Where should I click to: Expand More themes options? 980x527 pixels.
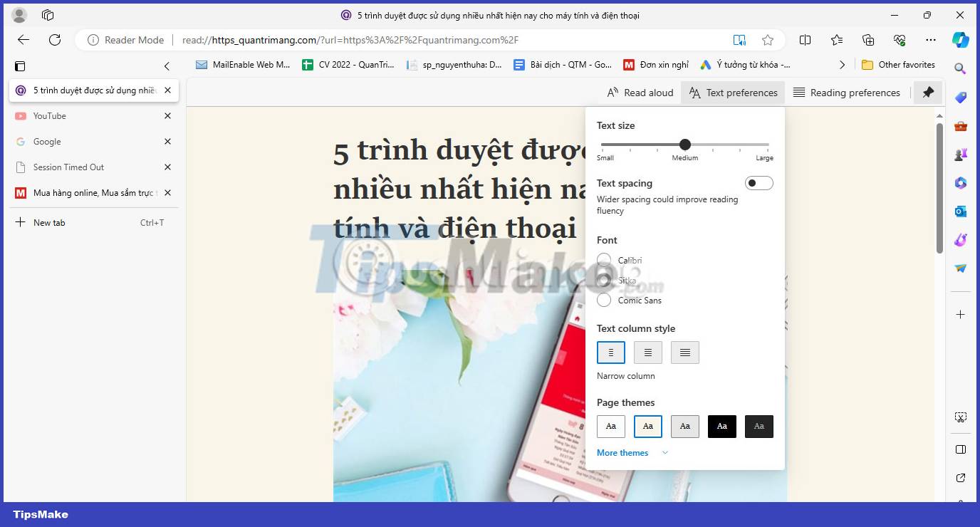[622, 452]
